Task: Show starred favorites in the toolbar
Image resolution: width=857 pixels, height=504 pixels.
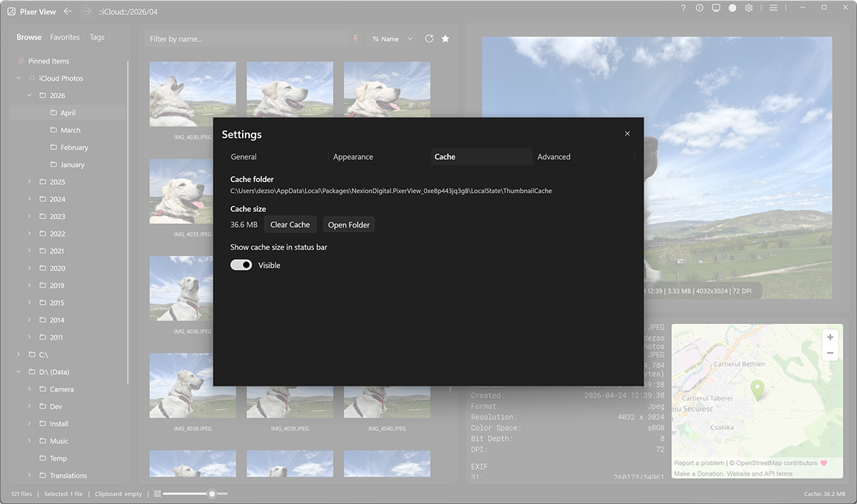Action: (x=445, y=39)
